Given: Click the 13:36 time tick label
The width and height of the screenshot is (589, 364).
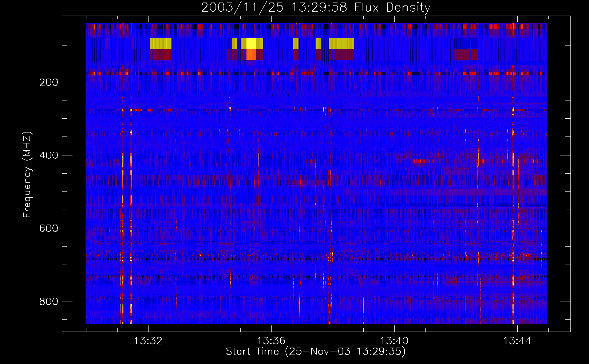Looking at the screenshot, I should coord(271,341).
